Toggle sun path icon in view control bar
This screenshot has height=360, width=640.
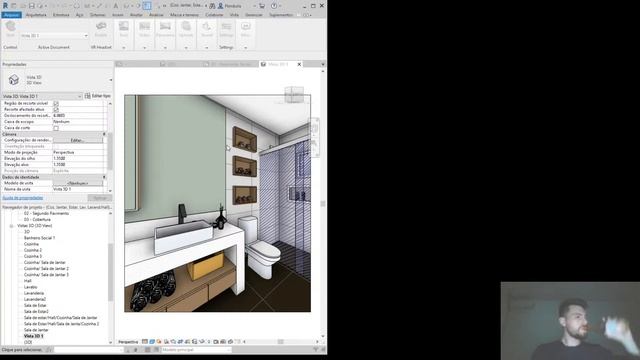click(159, 342)
